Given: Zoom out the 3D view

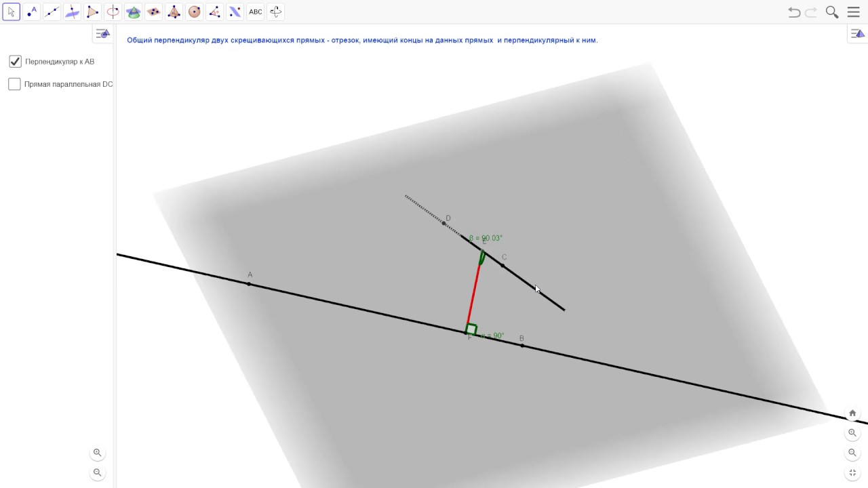Looking at the screenshot, I should [852, 453].
